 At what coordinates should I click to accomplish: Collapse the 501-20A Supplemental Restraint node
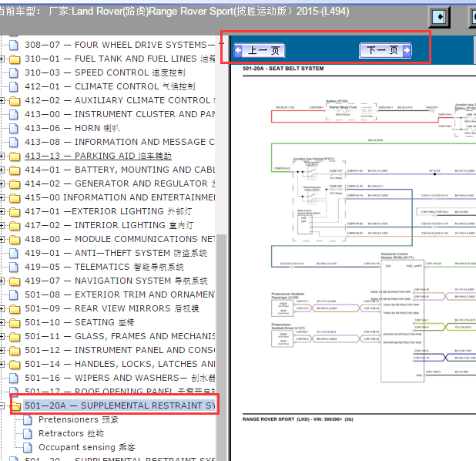2,405
